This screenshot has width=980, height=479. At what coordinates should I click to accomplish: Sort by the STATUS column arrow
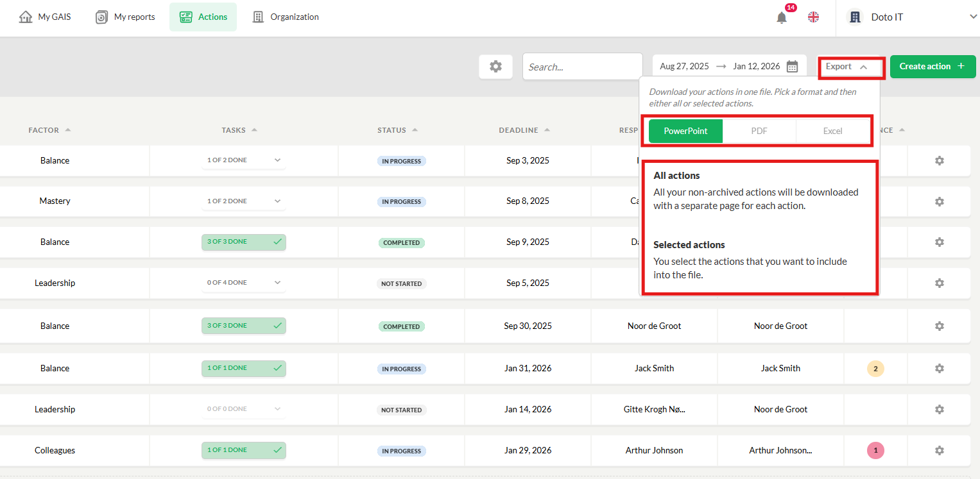[415, 130]
